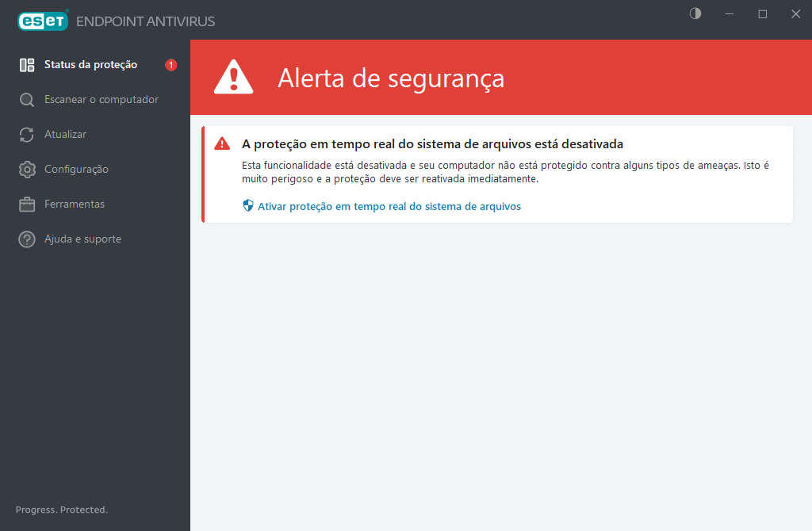This screenshot has height=531, width=812.
Task: Open Configuração using the gear icon
Action: (x=28, y=169)
